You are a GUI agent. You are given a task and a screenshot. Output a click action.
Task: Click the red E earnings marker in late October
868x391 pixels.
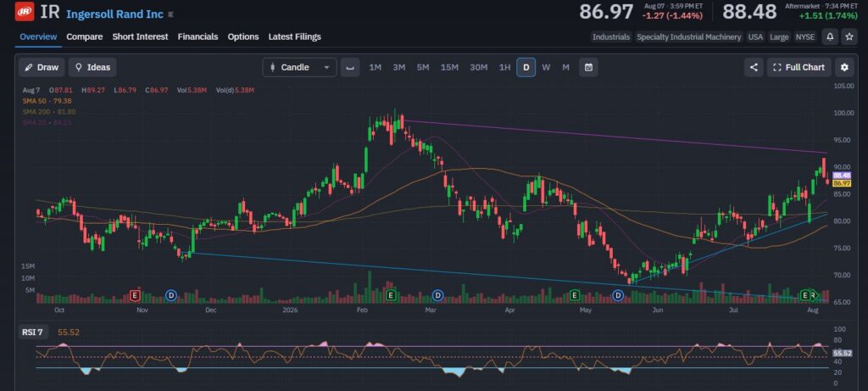coord(135,296)
